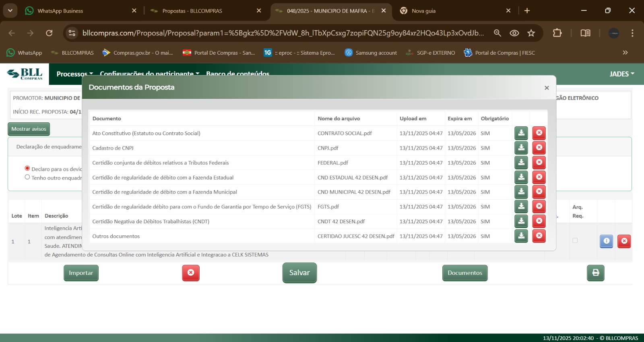Toggle the Arq. Req. checkbox for item 1

(575, 241)
